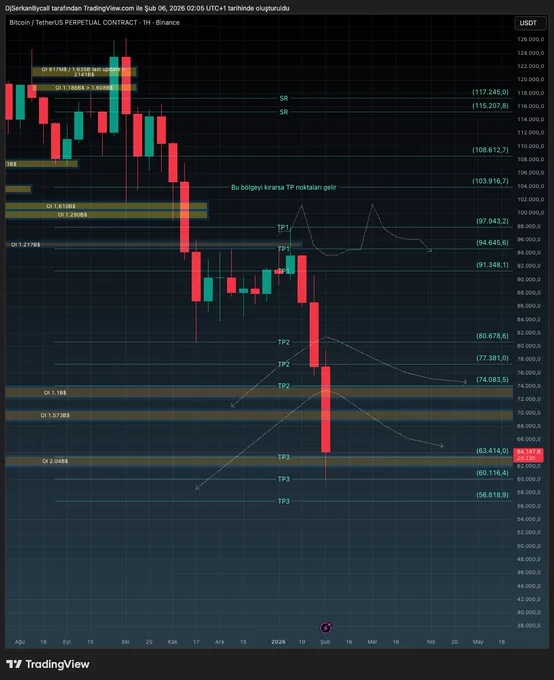Select the 'OI 1.610B$' zone label
Screen dimensions: 554x680
[61, 206]
